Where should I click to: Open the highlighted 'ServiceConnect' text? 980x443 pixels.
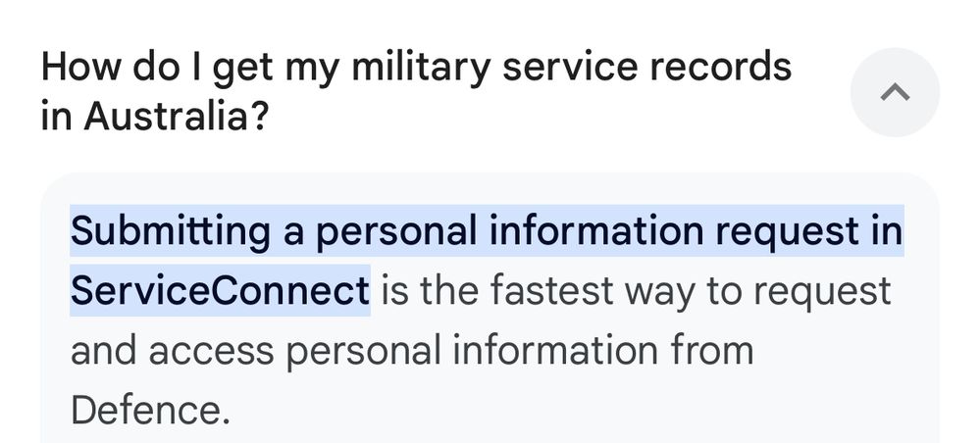coord(220,290)
